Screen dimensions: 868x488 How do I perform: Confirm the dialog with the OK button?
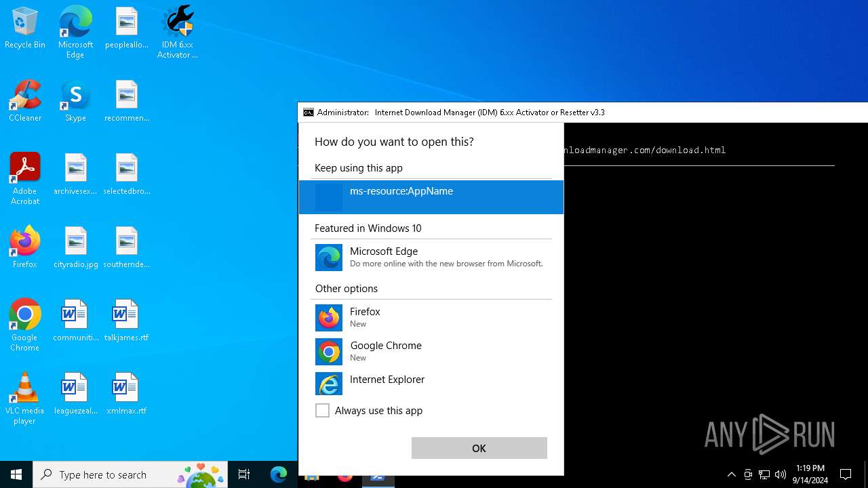coord(479,448)
